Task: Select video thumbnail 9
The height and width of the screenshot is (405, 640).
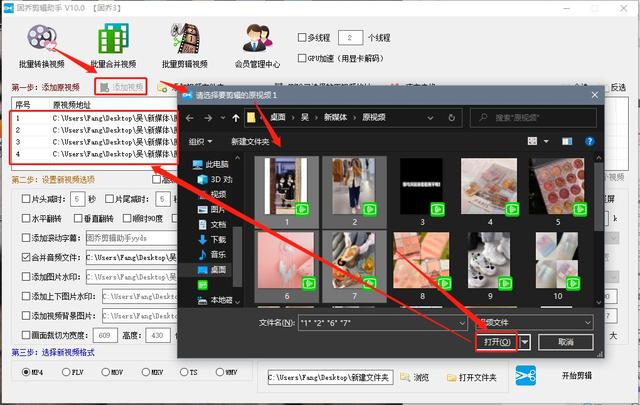Action: (489, 266)
